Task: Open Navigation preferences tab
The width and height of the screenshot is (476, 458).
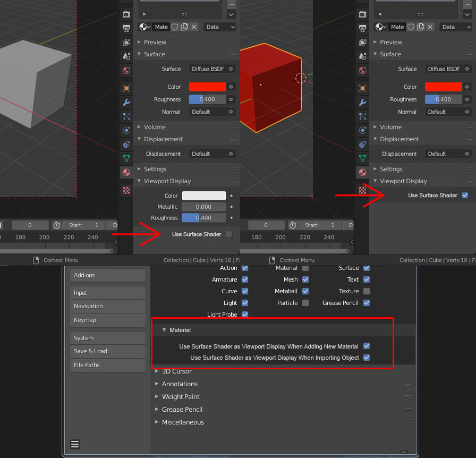Action: point(108,306)
